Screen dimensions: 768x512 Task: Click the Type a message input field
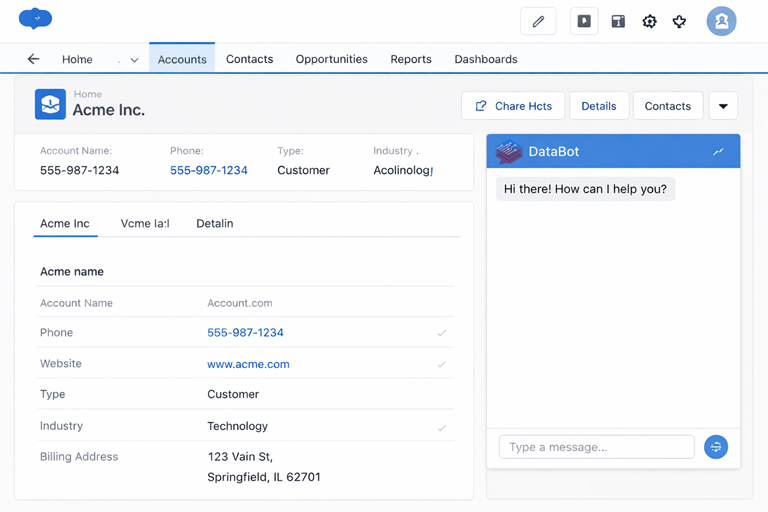click(x=596, y=447)
